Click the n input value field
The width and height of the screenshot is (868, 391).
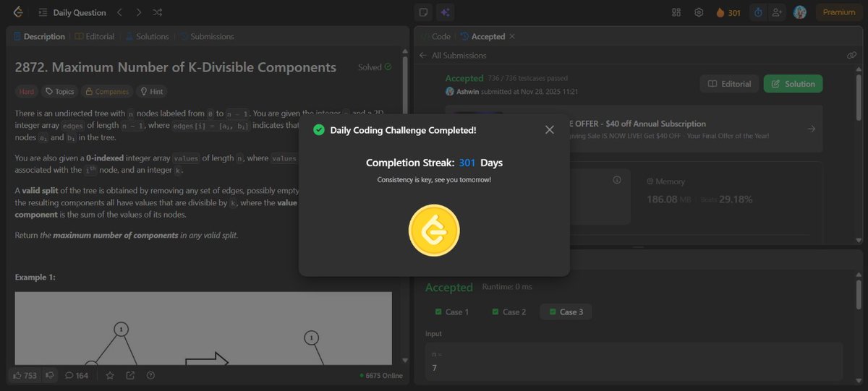pos(634,361)
